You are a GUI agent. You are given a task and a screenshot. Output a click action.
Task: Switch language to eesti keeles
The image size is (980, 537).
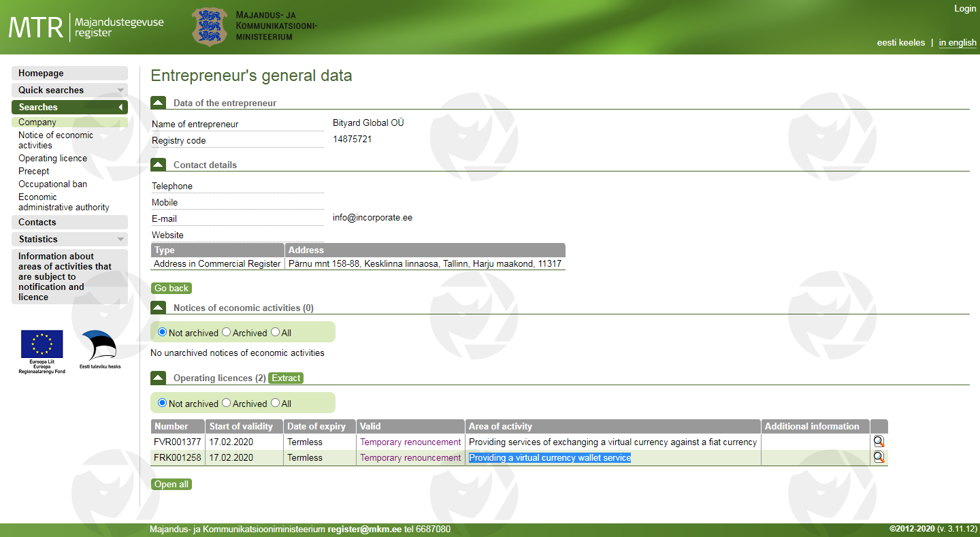(900, 42)
